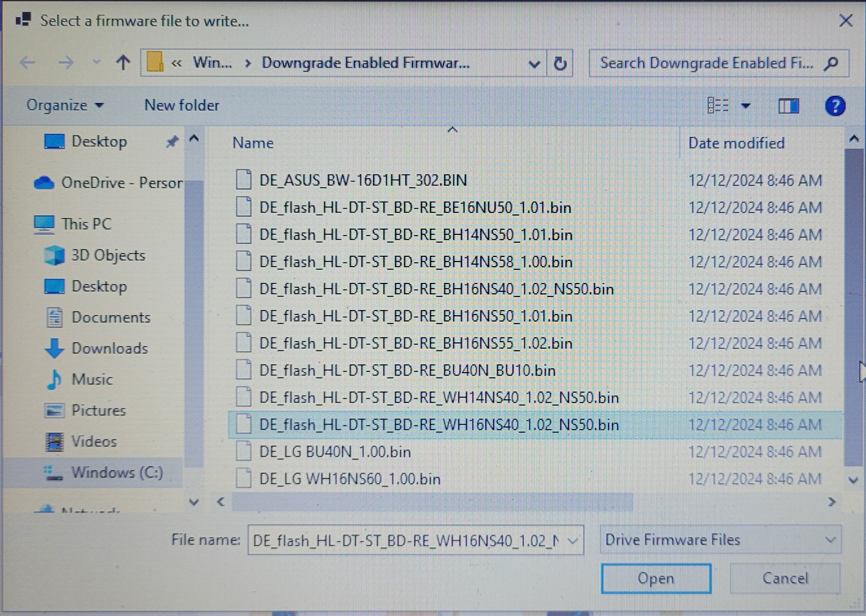866x616 pixels.
Task: Click the Change your view icon
Action: point(718,105)
